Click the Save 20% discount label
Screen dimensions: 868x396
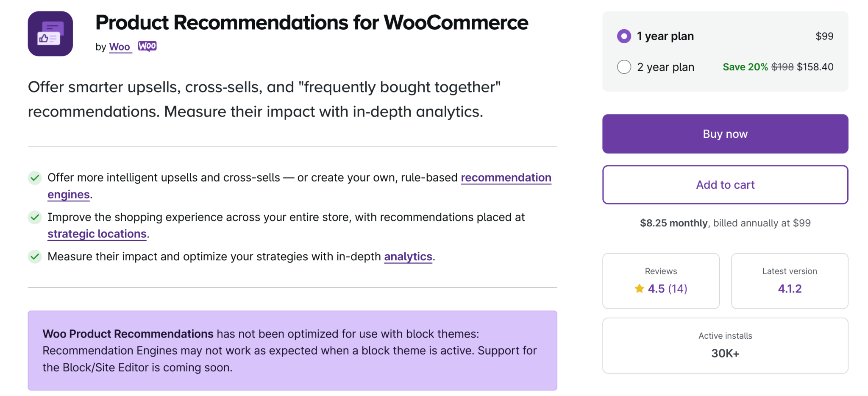tap(745, 67)
